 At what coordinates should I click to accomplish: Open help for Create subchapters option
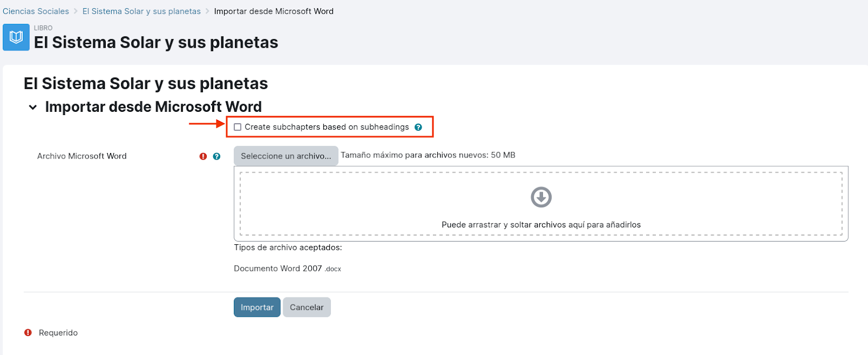click(418, 127)
